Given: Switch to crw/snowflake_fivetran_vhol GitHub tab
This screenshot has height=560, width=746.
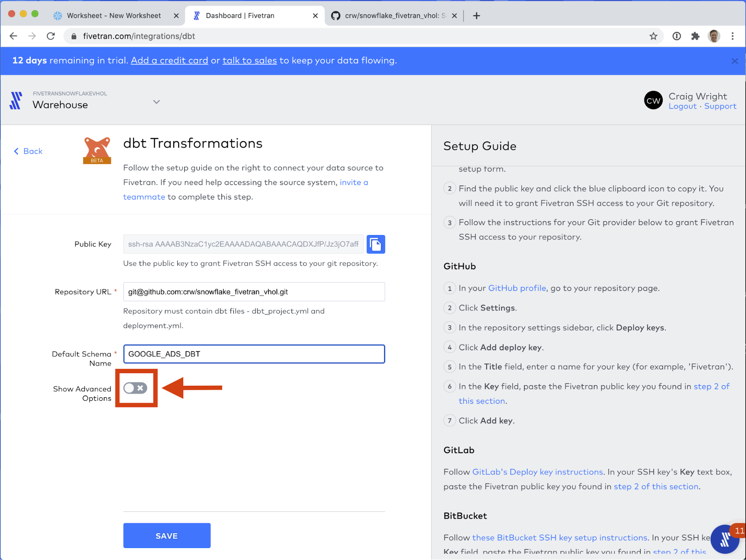Looking at the screenshot, I should [x=392, y=16].
